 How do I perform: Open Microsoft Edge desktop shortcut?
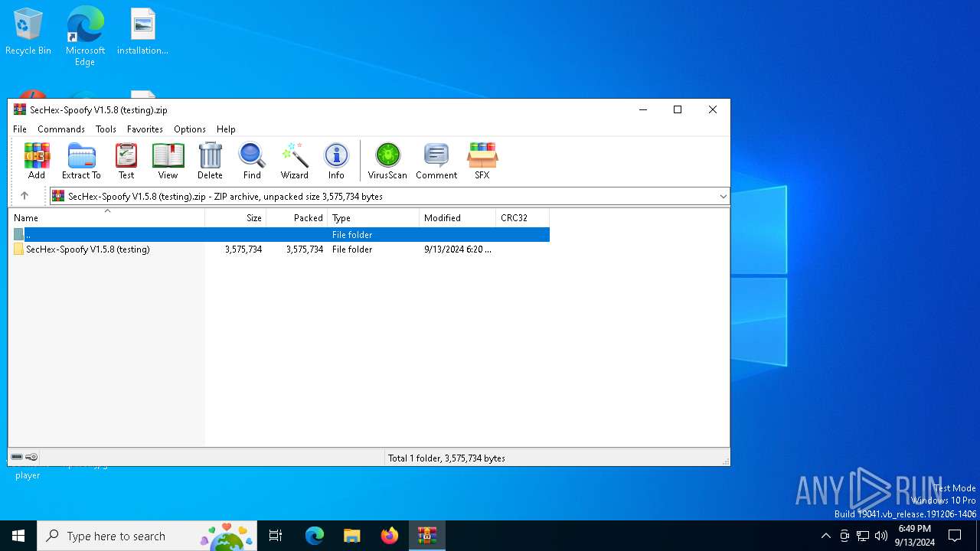(x=85, y=36)
